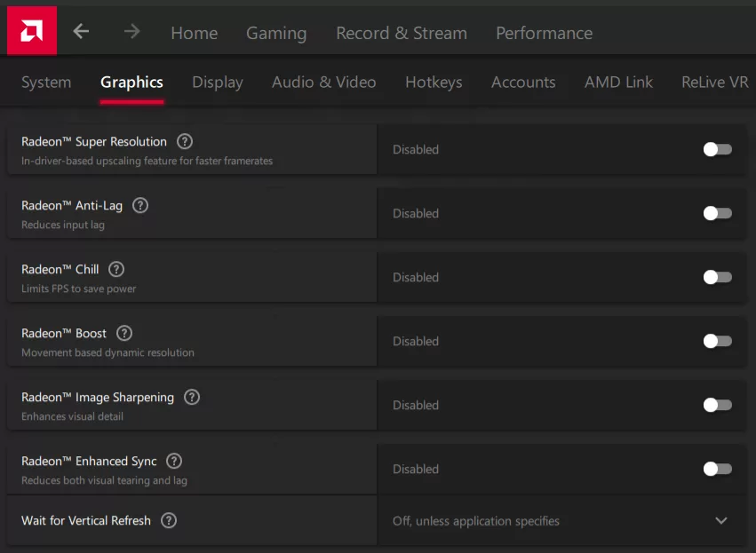Click the Radeon Anti-Lag label
This screenshot has width=756, height=553.
pyautogui.click(x=72, y=206)
